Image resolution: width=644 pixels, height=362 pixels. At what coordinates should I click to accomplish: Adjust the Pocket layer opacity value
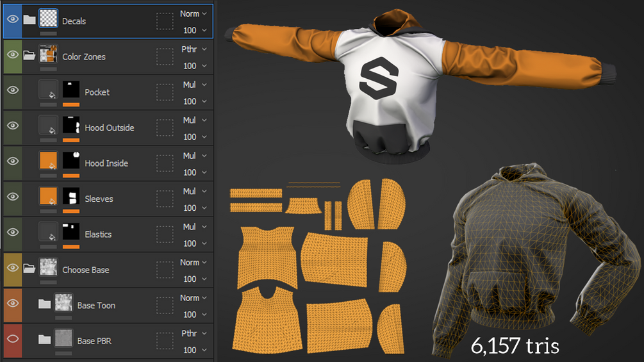pos(195,101)
